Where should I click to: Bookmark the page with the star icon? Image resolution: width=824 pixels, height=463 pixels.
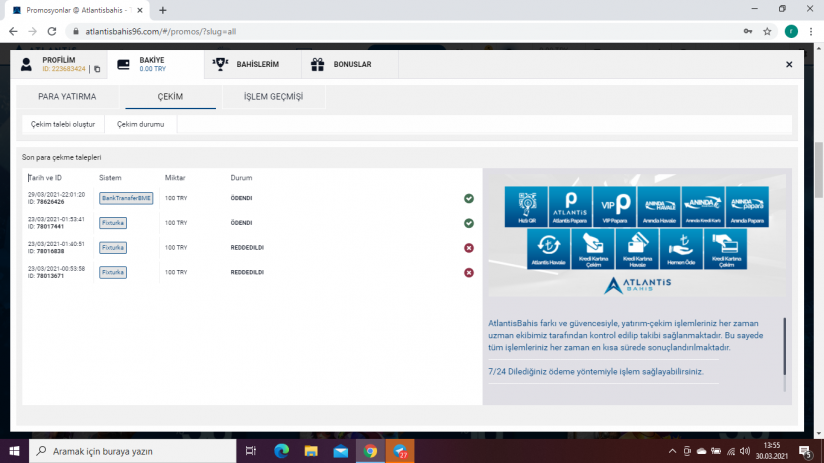coord(767,32)
